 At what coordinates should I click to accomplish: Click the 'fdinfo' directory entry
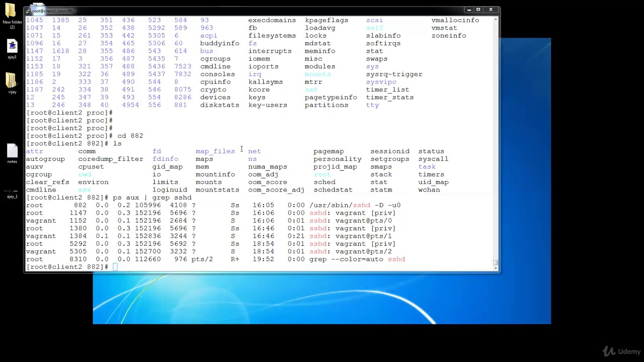point(166,159)
